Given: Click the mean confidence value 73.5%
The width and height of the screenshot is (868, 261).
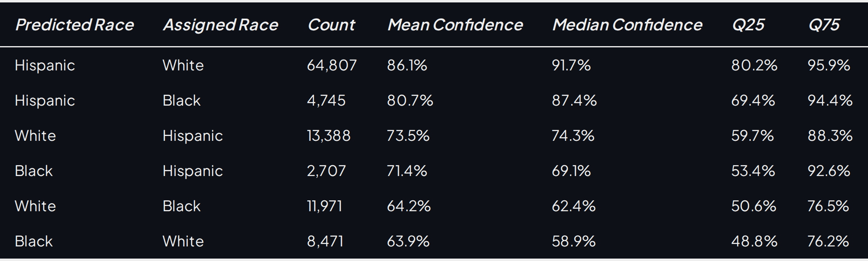Looking at the screenshot, I should point(408,136).
